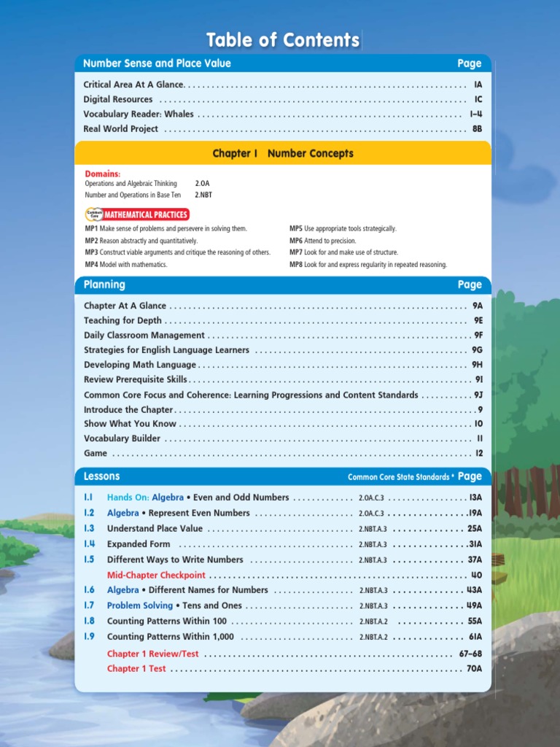Click page number 13A
This screenshot has height=747, width=560.
pos(475,498)
